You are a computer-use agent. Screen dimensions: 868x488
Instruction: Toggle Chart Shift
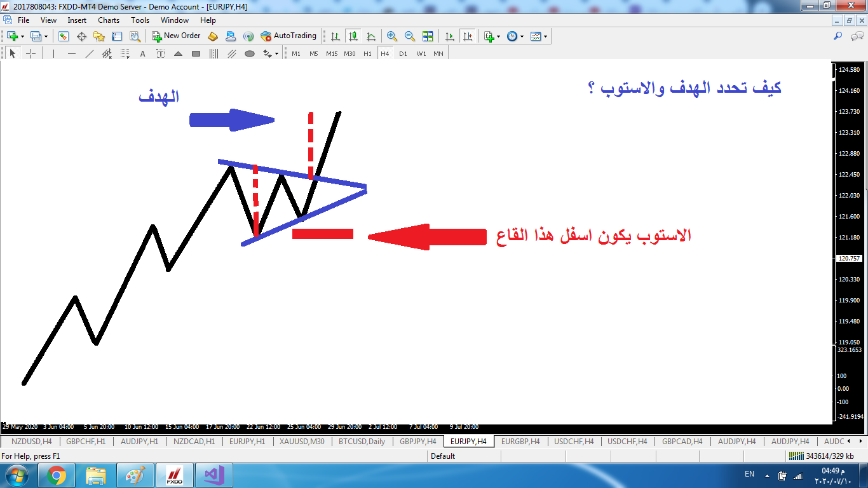[468, 36]
